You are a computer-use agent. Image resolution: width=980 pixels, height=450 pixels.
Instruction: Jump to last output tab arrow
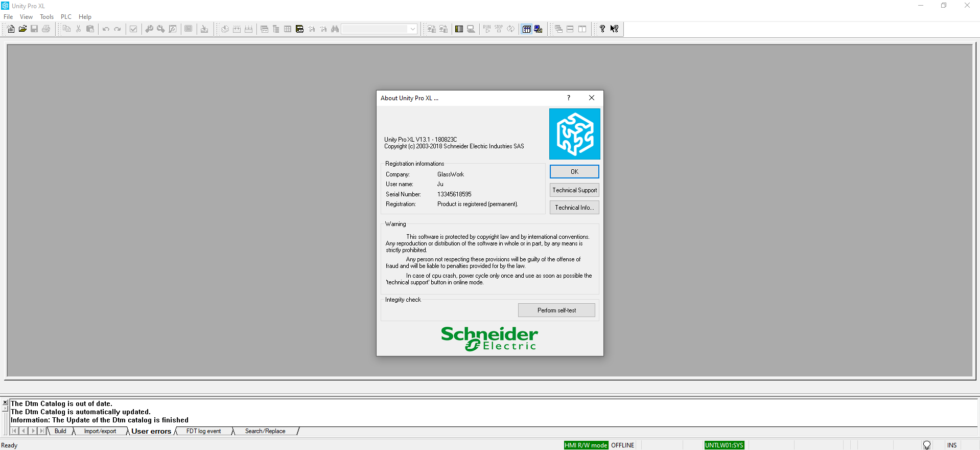tap(42, 431)
